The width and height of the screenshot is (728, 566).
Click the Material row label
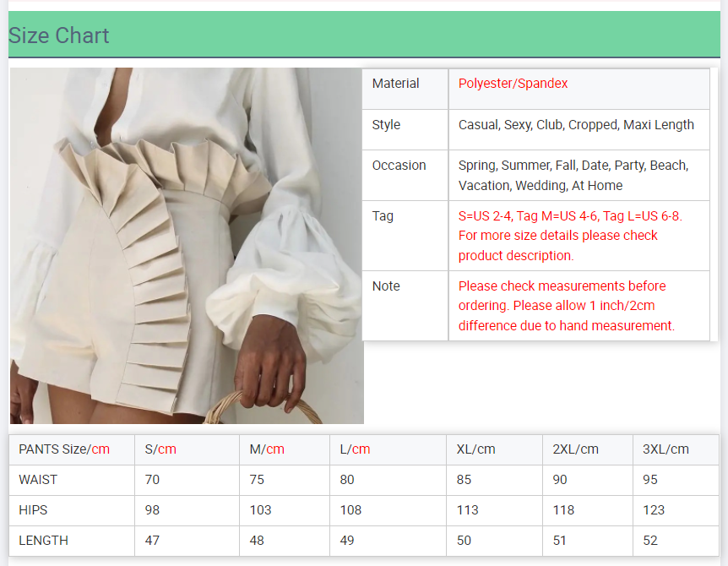(x=395, y=84)
